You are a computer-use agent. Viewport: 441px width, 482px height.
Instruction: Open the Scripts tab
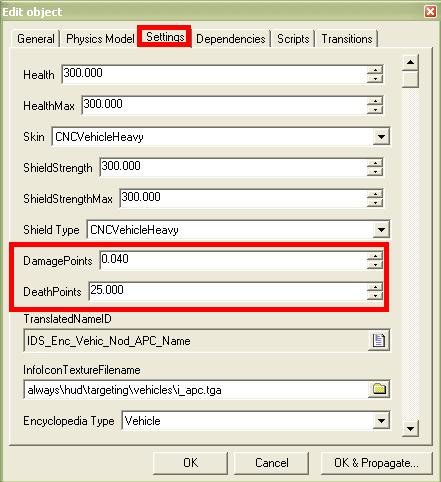[293, 39]
